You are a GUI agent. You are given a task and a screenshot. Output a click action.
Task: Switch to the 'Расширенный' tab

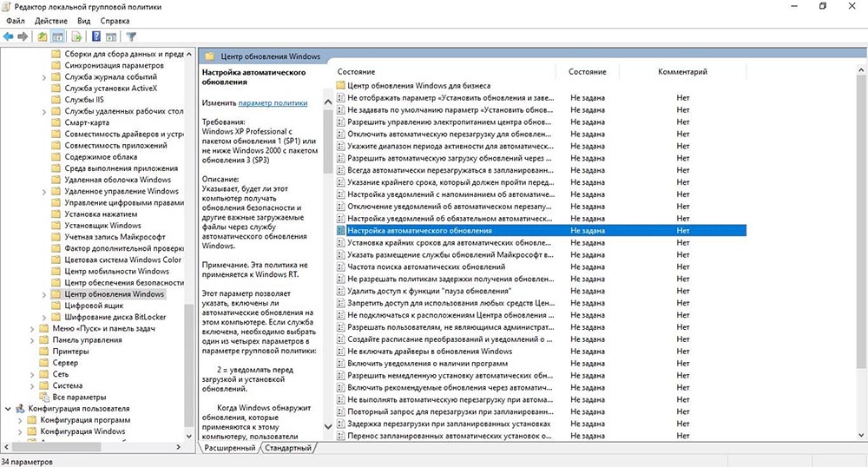pos(229,448)
